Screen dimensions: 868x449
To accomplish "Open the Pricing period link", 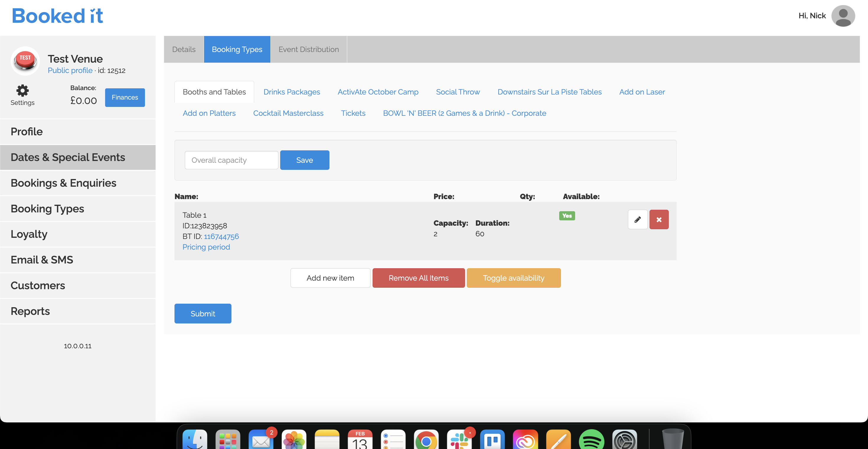I will 206,247.
